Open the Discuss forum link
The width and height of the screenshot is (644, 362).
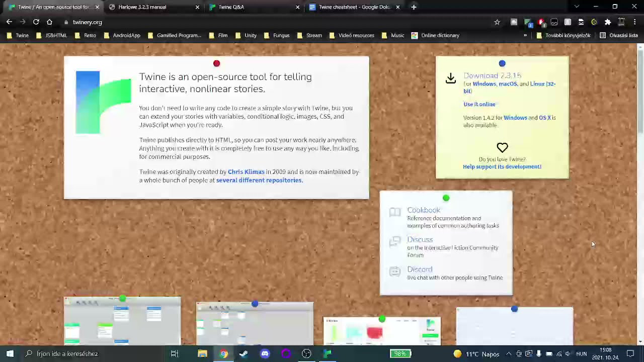[x=420, y=240]
